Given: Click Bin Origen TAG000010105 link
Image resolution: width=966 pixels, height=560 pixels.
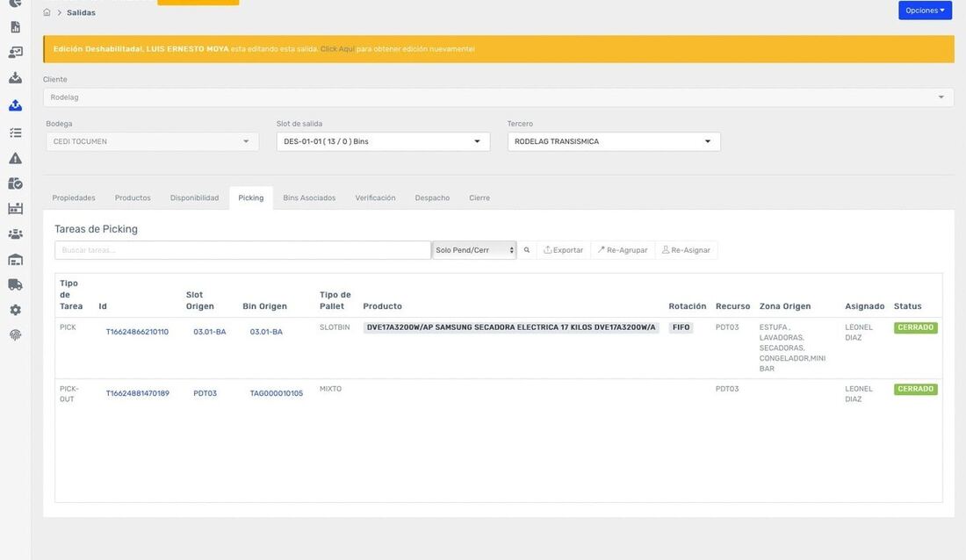Looking at the screenshot, I should 276,393.
